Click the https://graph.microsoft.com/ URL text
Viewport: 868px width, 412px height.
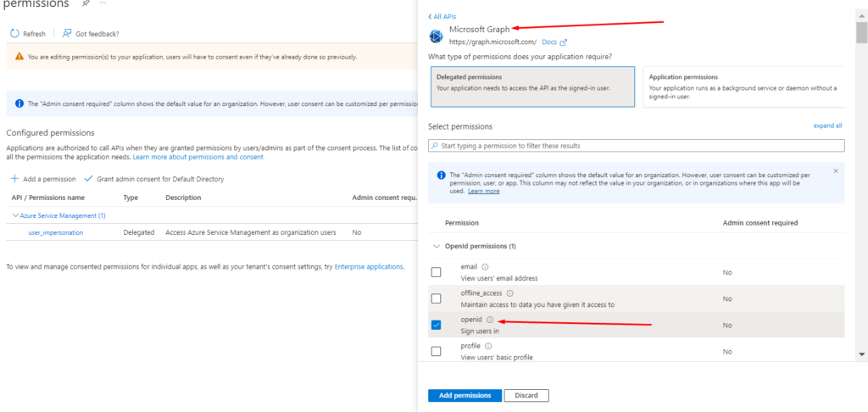[492, 42]
